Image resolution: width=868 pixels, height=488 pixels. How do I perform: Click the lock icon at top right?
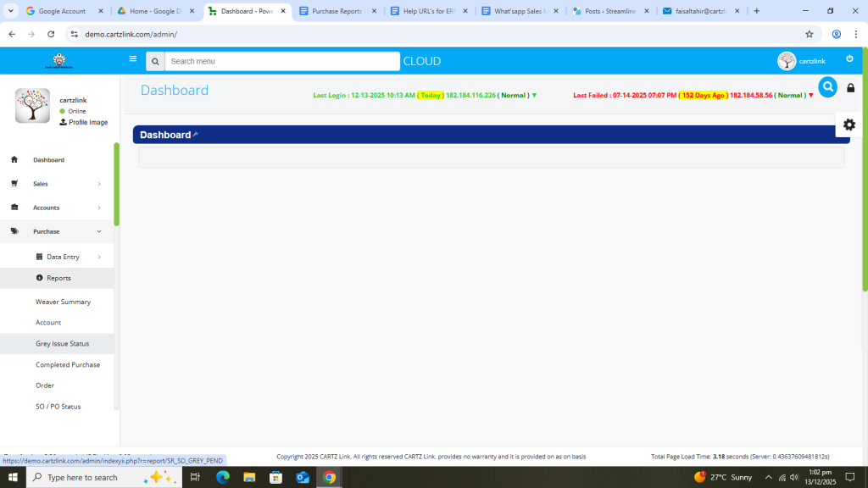pyautogui.click(x=850, y=88)
